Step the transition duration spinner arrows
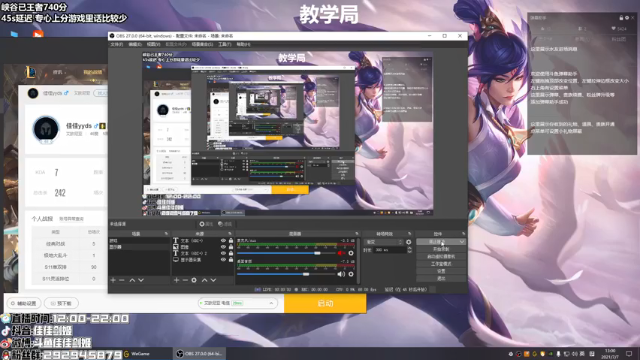The width and height of the screenshot is (640, 360). pos(409,250)
